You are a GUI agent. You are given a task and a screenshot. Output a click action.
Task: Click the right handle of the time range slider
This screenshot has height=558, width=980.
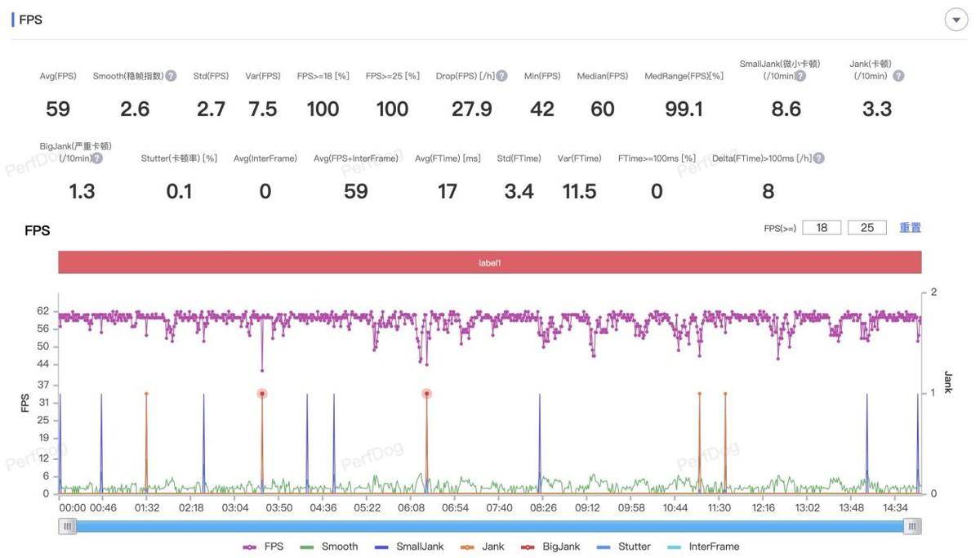tap(912, 528)
